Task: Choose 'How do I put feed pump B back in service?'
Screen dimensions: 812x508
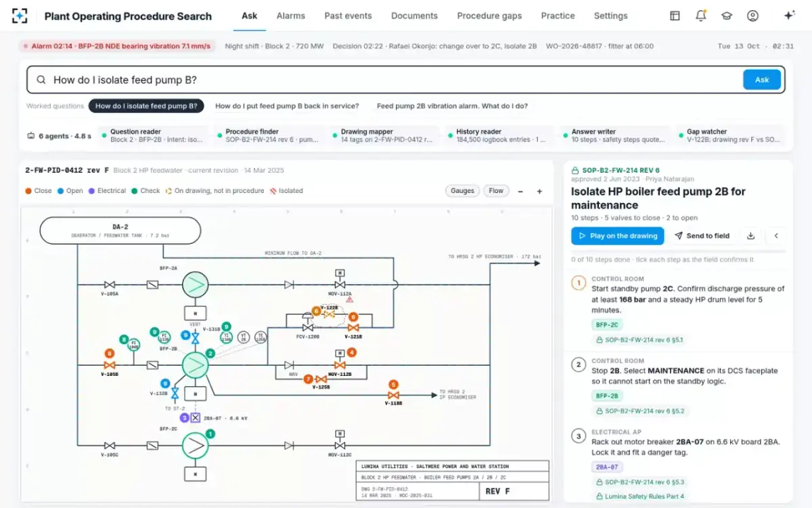Action: point(287,106)
